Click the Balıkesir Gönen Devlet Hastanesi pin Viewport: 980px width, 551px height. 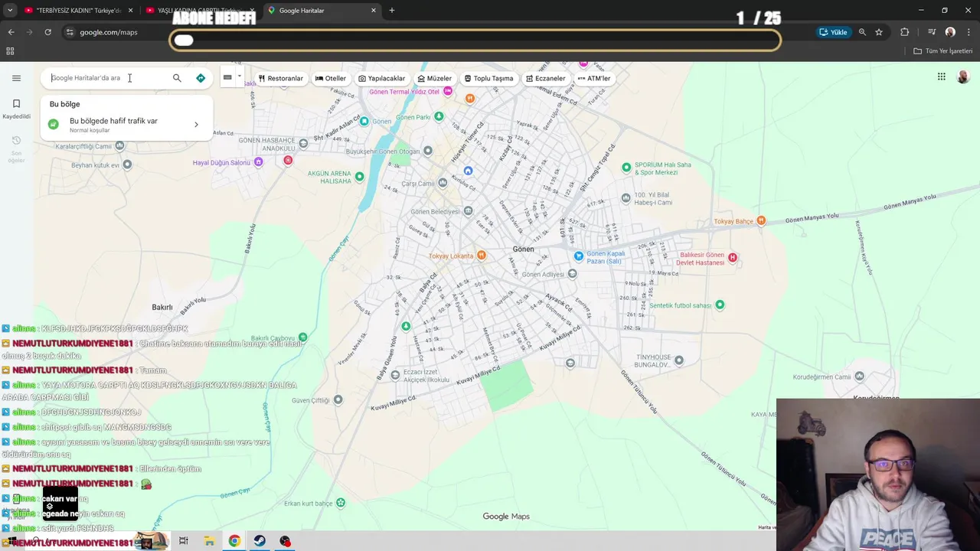tap(733, 258)
